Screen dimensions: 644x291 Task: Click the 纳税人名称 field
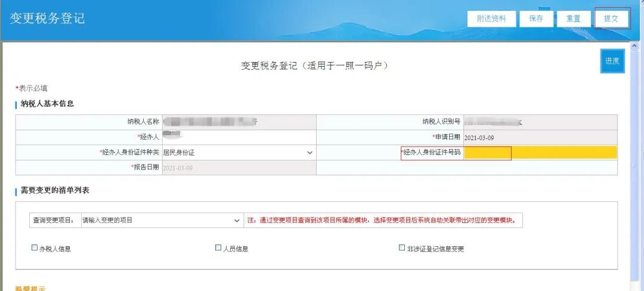tap(239, 122)
